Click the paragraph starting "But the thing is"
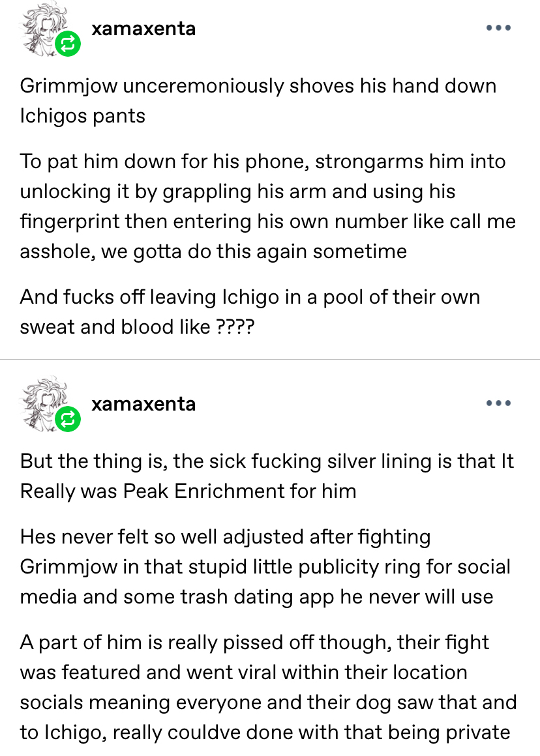The image size is (540, 756). pyautogui.click(x=267, y=476)
